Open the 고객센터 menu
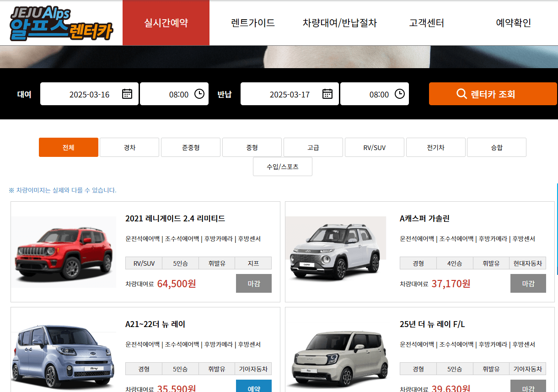 427,23
